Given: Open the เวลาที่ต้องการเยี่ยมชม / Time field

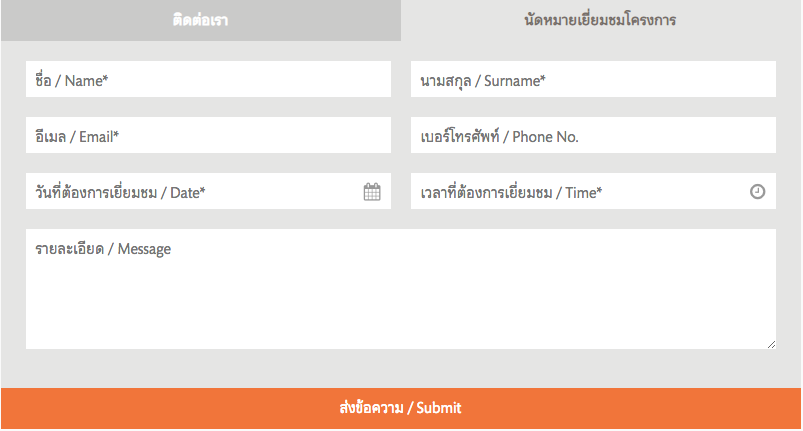Looking at the screenshot, I should [593, 191].
